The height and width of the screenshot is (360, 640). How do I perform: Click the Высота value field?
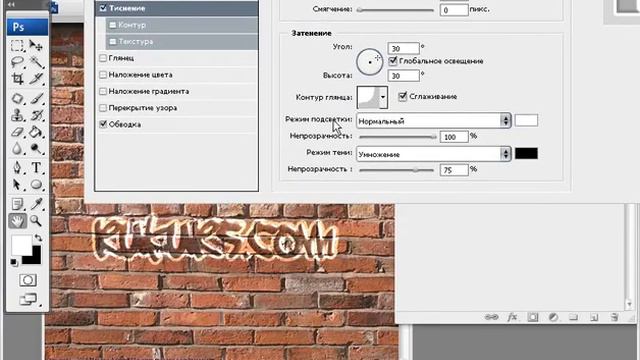[403, 76]
